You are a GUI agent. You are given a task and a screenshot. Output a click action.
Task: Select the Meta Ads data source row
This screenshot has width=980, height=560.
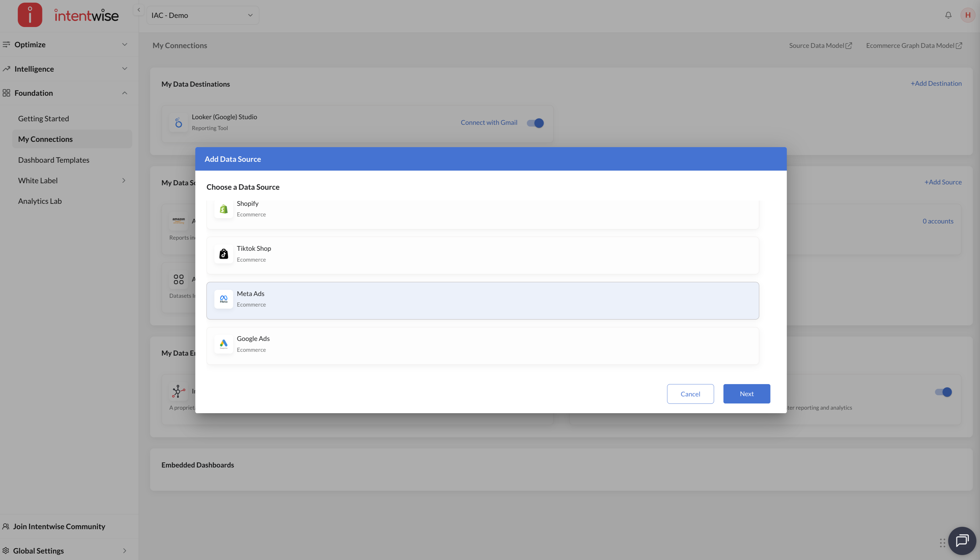(x=482, y=300)
